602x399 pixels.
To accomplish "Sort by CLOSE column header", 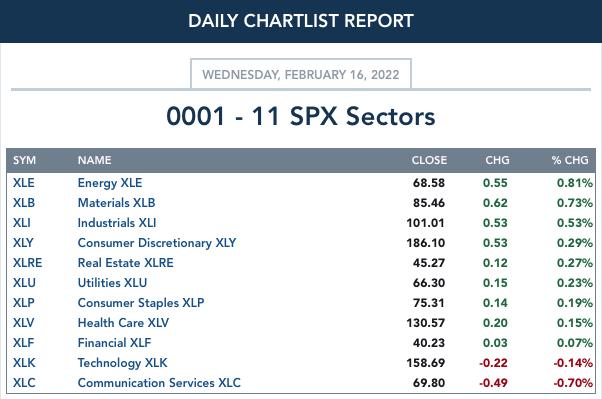I will coord(429,160).
